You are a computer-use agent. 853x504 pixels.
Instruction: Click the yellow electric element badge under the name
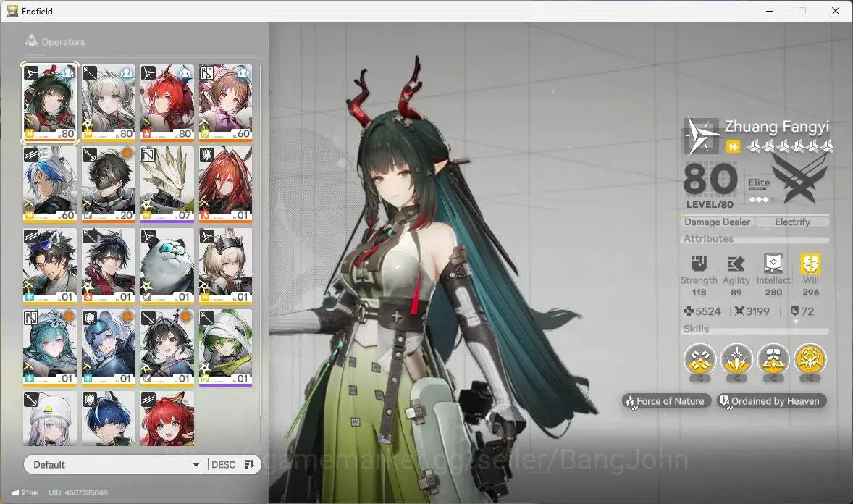click(733, 146)
